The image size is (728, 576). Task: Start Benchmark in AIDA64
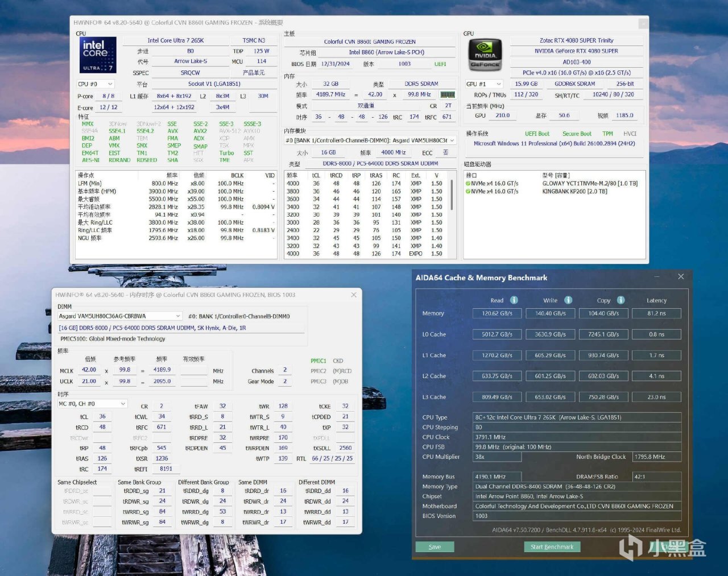coord(552,547)
